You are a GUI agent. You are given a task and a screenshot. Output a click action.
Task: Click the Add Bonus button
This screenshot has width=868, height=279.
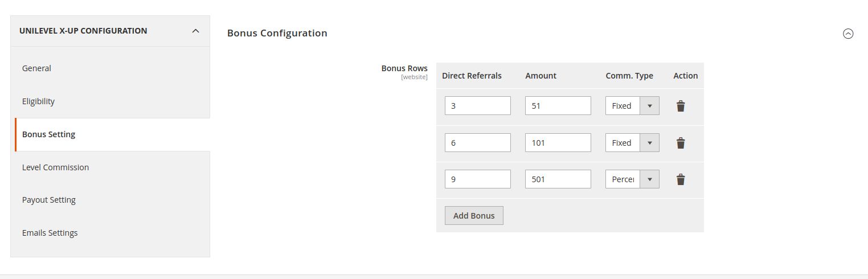click(474, 216)
